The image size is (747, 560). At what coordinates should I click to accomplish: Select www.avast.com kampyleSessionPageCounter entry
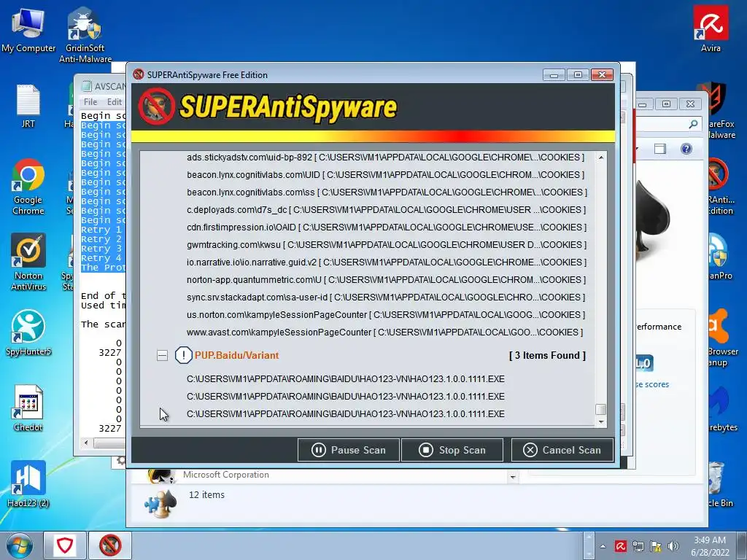pyautogui.click(x=384, y=332)
